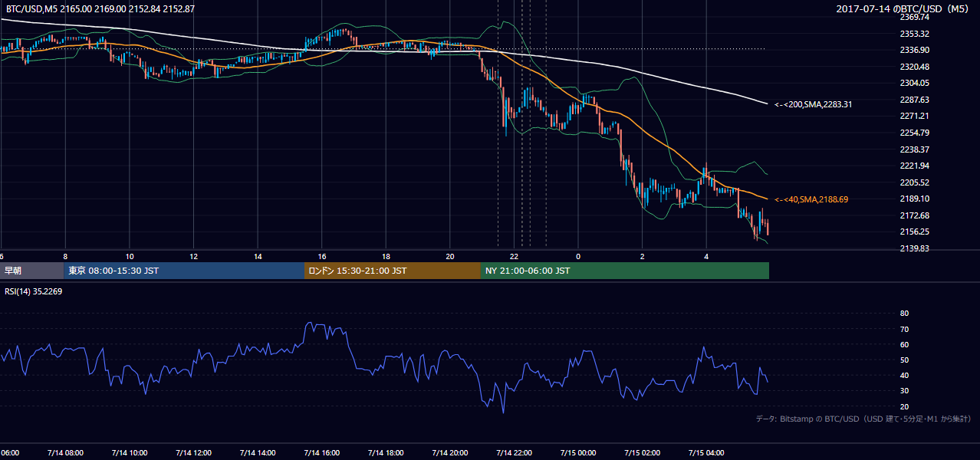Click the bottom time label 7/14 16:00
The height and width of the screenshot is (460, 980).
321,453
